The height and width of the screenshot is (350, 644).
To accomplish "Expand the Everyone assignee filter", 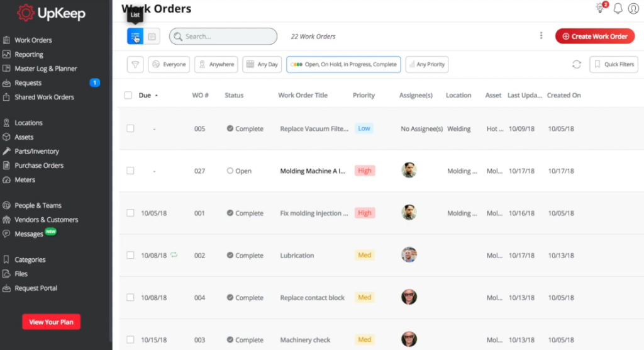I will [169, 64].
